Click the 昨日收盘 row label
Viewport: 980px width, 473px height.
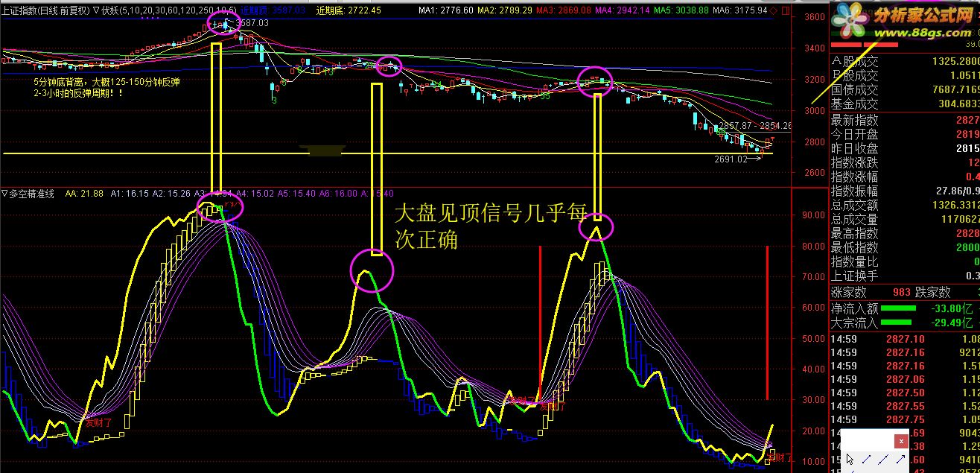(x=854, y=148)
